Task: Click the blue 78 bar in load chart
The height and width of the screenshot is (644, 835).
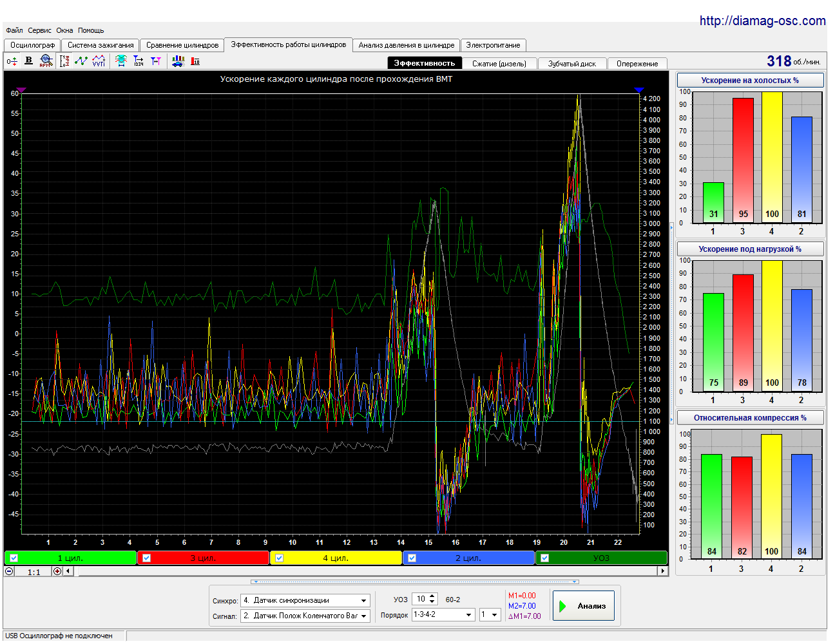Action: [801, 341]
